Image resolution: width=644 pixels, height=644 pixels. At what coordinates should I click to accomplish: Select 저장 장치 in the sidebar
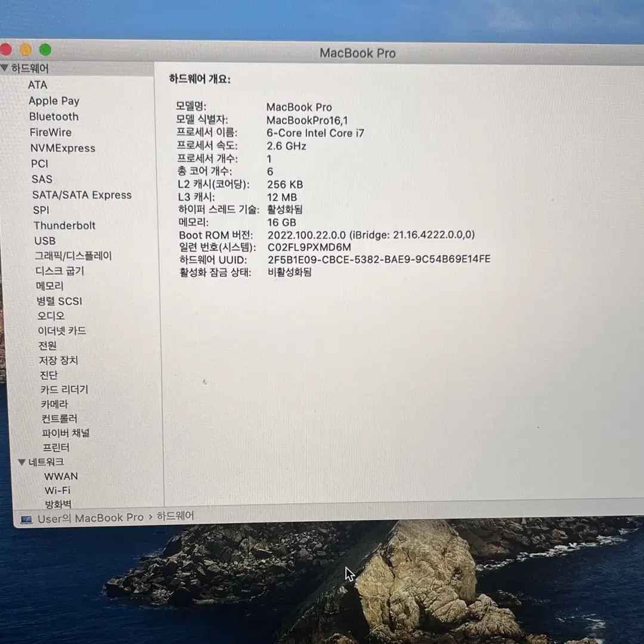[58, 360]
